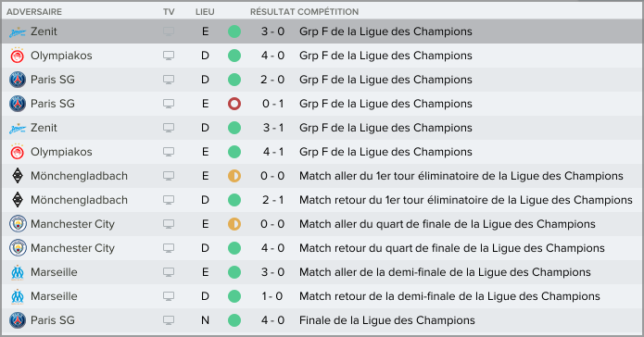
Task: Open the Mönchengladbach 2 - 1 match result
Action: pos(272,200)
